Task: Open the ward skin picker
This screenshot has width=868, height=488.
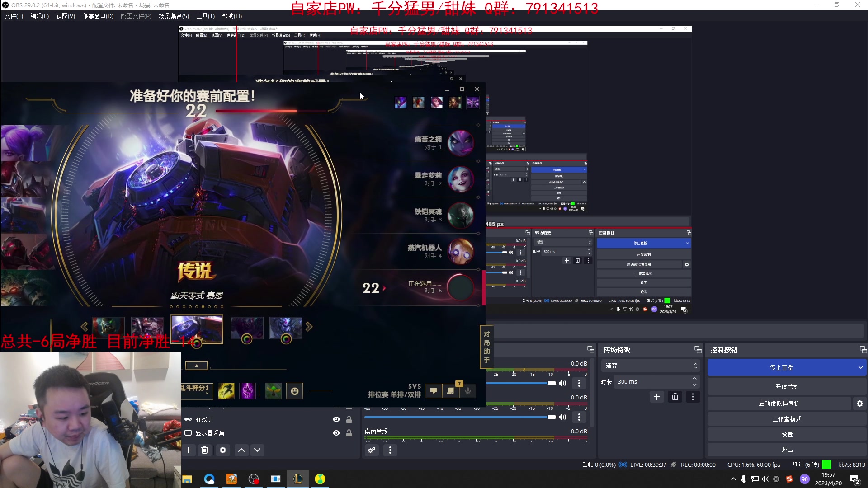Action: 273,391
